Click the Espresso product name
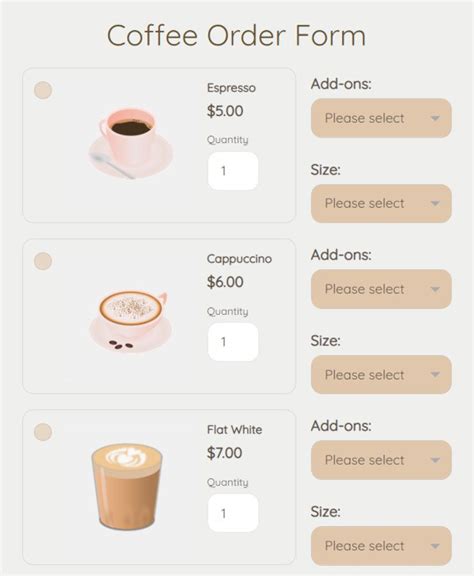The width and height of the screenshot is (474, 576). [x=231, y=88]
